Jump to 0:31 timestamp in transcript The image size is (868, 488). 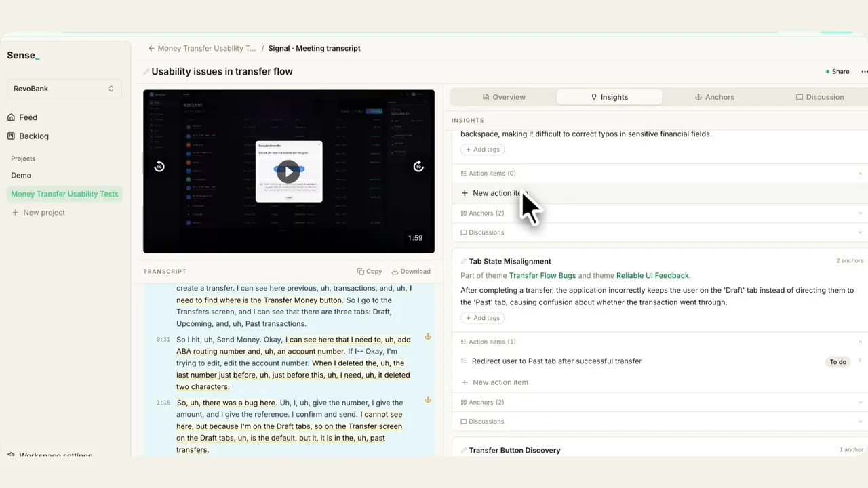point(163,340)
